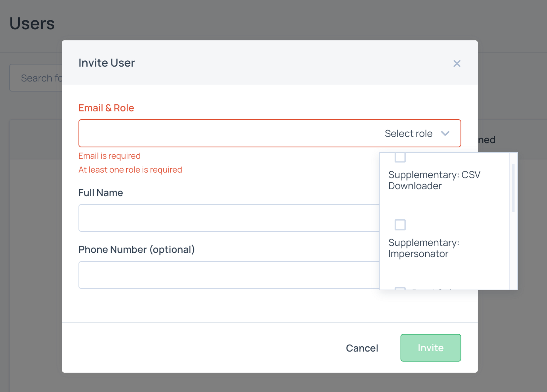The image size is (547, 392).
Task: Close the Invite User dialog
Action: click(x=457, y=64)
